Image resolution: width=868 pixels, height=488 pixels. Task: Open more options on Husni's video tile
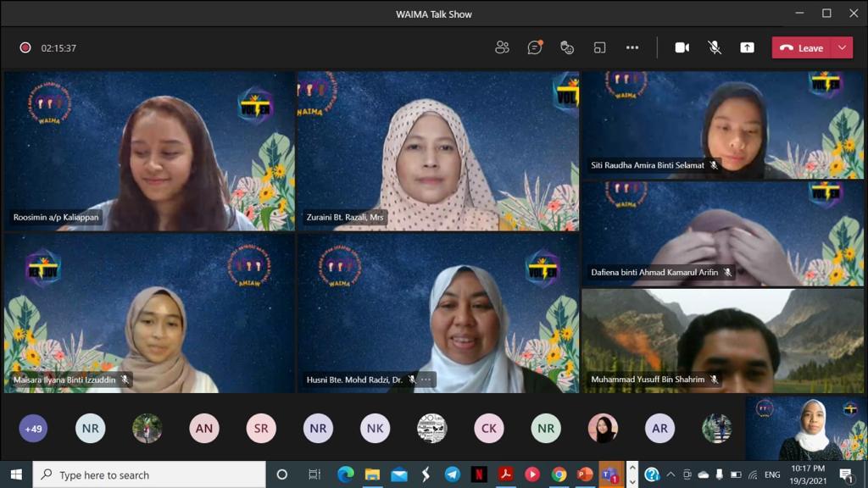coord(426,380)
